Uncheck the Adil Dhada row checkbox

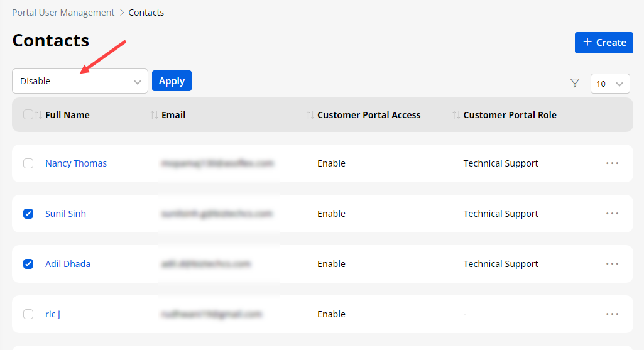(x=28, y=264)
